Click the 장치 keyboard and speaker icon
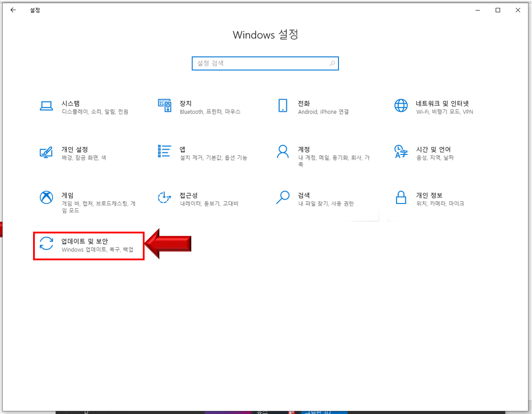 164,106
